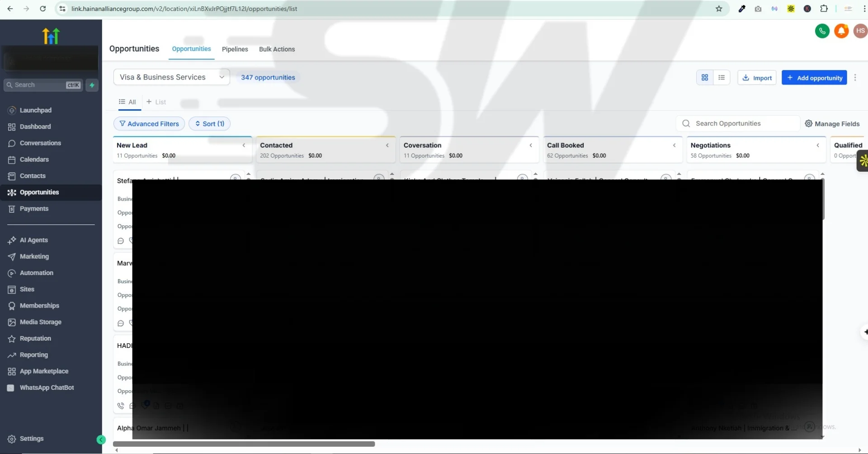Open the Pipelines tab
Image resolution: width=868 pixels, height=454 pixels.
(x=235, y=49)
